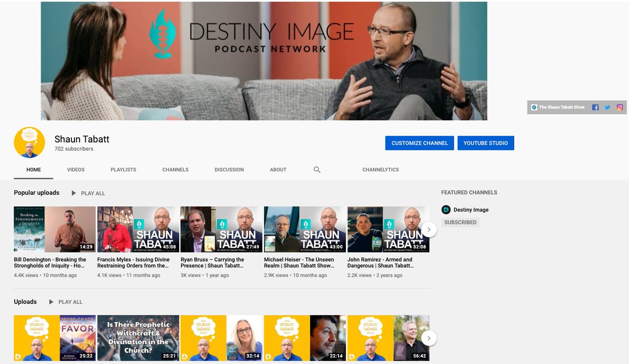Click The Shaun Tabatt Show banner link
Image resolution: width=629 pixels, height=364 pixels.
(558, 107)
